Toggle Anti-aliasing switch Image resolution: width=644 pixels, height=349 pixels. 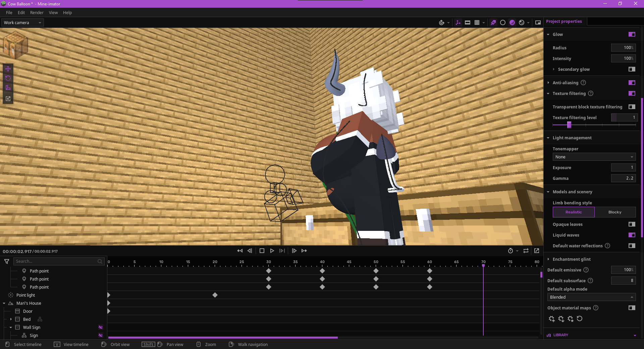(x=632, y=83)
